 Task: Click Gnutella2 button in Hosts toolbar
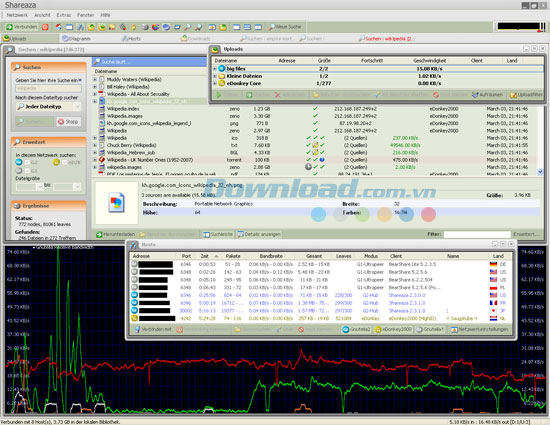(356, 329)
